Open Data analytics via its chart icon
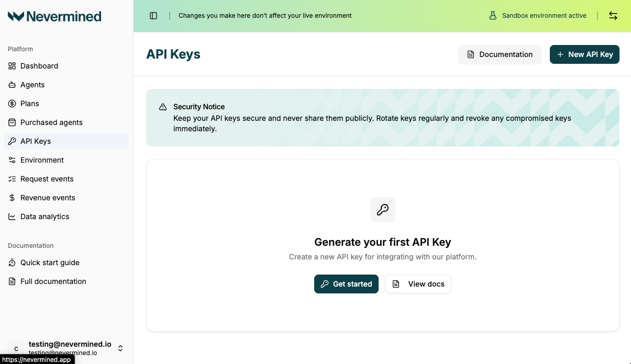Image resolution: width=631 pixels, height=364 pixels. coord(12,217)
